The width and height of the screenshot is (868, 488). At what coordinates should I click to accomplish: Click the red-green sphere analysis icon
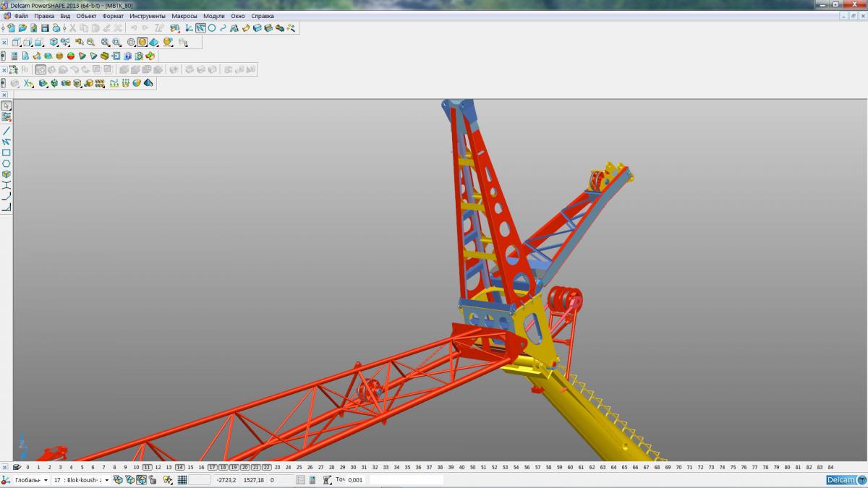pyautogui.click(x=71, y=56)
